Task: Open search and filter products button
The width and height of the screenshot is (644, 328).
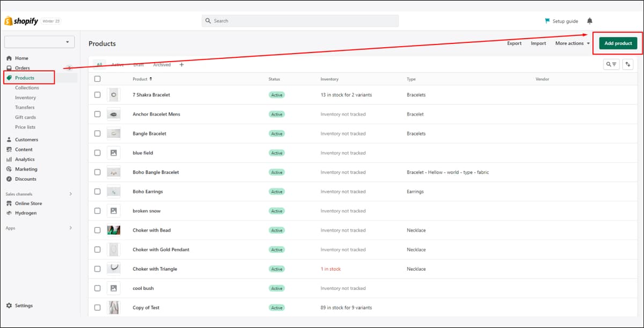Action: (x=611, y=64)
